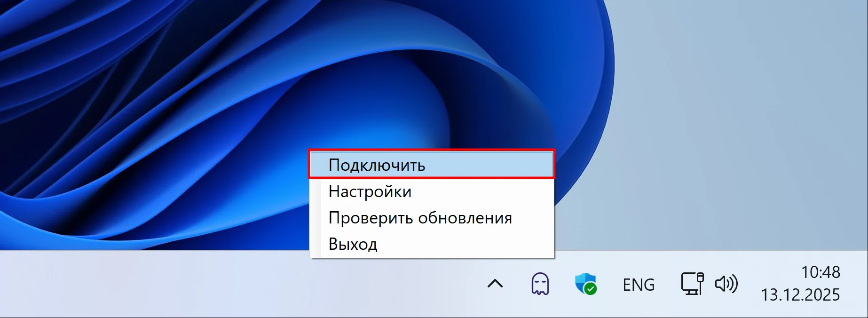Click empty taskbar area left of chevron

[x=235, y=284]
